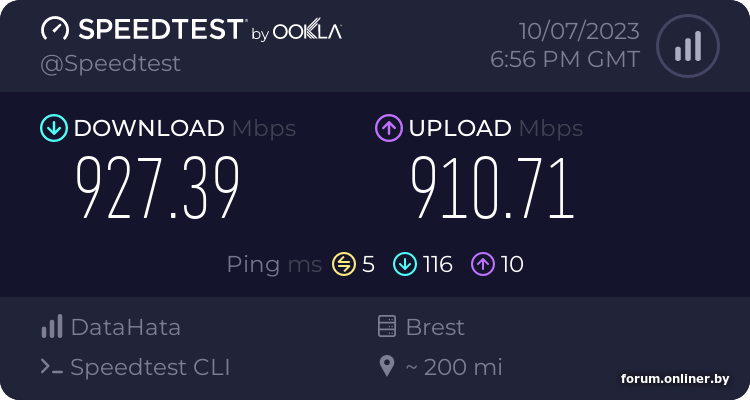
Task: Click the terminal prompt icon
Action: (x=52, y=367)
